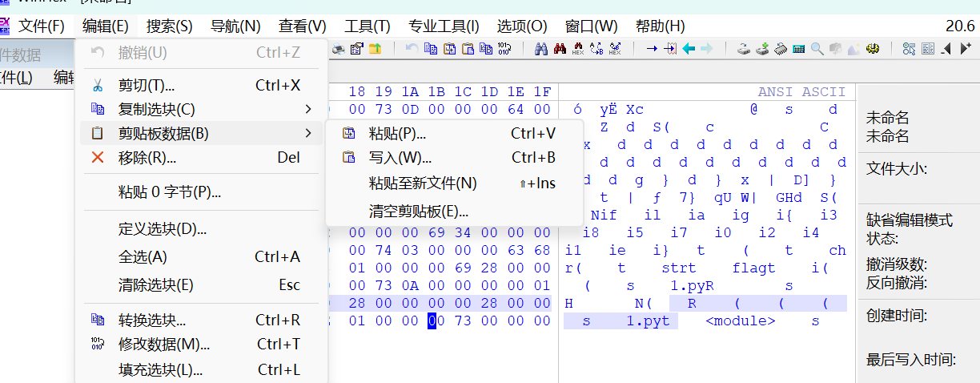Click the yellow open-folder toolbar icon
Image resolution: width=980 pixels, height=383 pixels.
pos(375,49)
